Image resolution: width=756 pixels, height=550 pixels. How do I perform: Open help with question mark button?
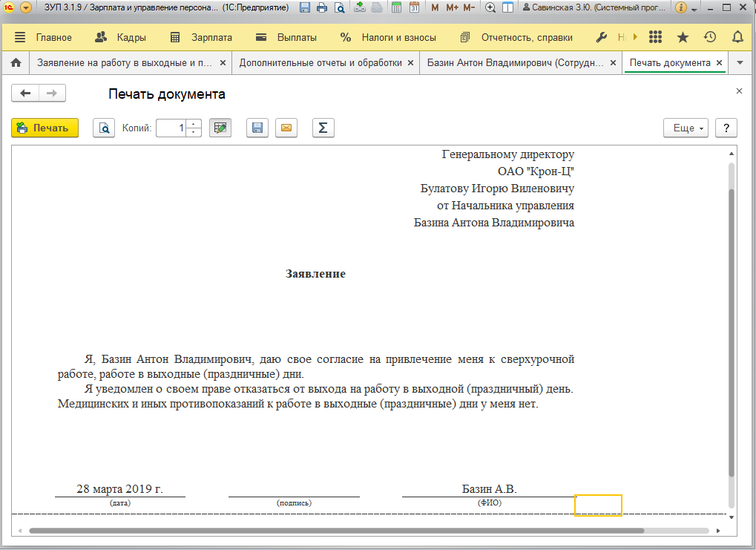(726, 128)
